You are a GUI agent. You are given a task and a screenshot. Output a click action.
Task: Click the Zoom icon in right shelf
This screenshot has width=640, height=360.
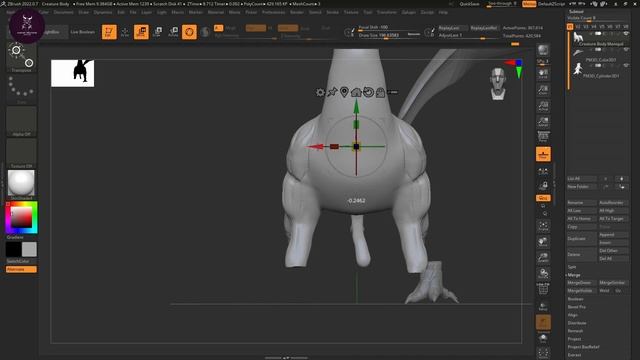[543, 90]
